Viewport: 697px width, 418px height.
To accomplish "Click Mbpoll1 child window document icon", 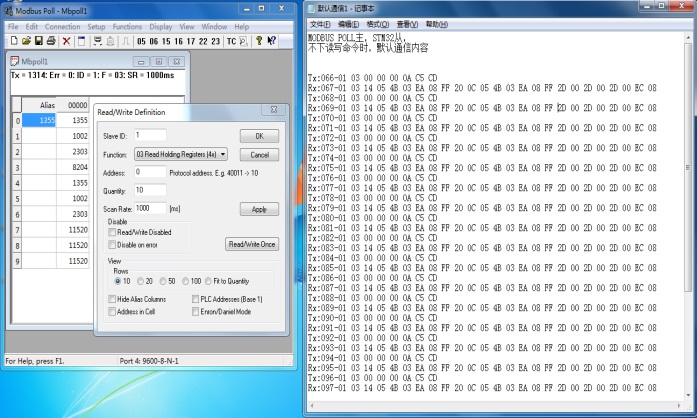I will pos(15,61).
